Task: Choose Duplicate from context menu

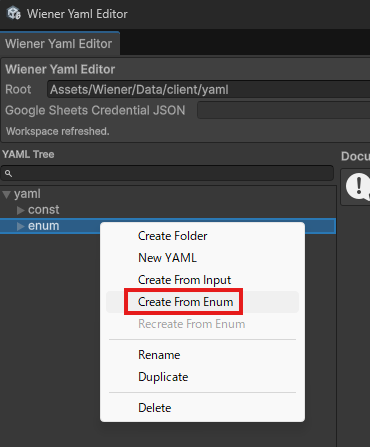Action: (x=202, y=377)
